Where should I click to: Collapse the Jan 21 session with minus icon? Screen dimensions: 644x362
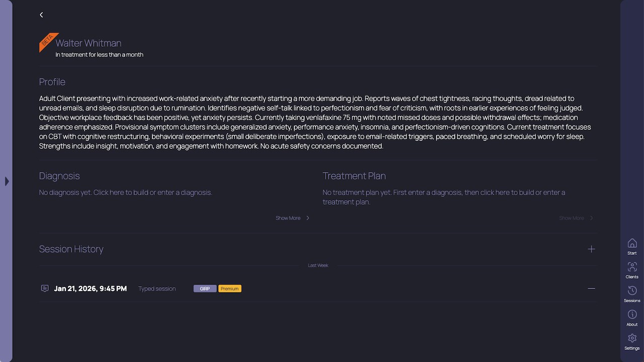(591, 289)
